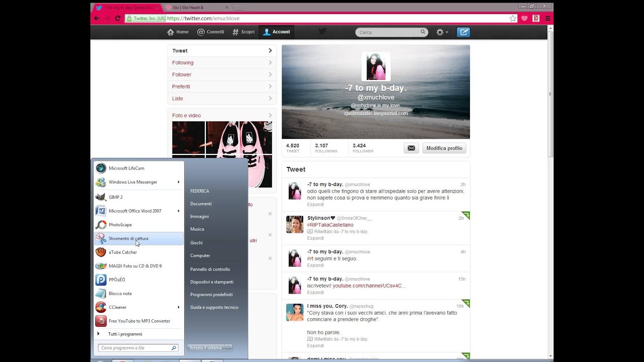Open Microsoft LifeCam from Start menu
644x362 pixels.
point(139,168)
